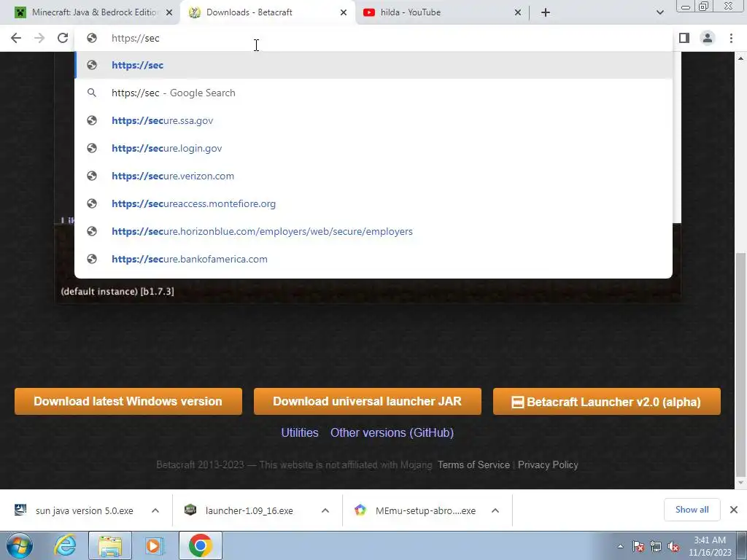Open the Chrome side panel icon

[x=684, y=38]
